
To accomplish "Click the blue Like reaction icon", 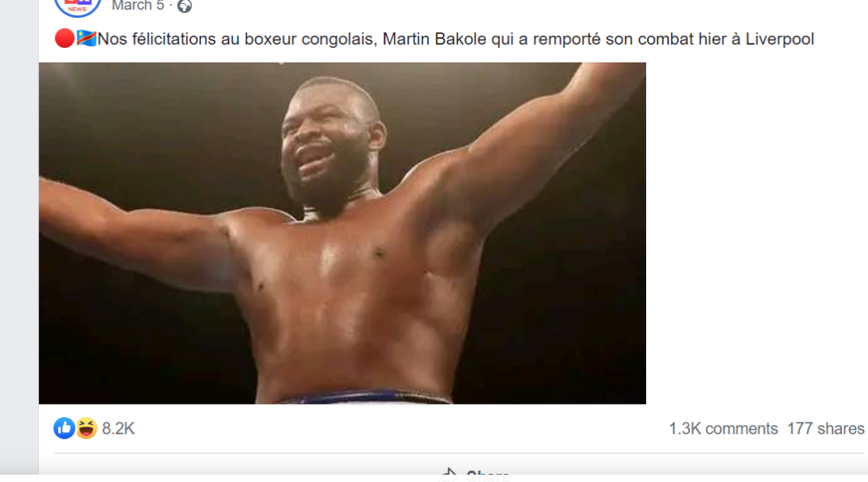I will tap(64, 428).
